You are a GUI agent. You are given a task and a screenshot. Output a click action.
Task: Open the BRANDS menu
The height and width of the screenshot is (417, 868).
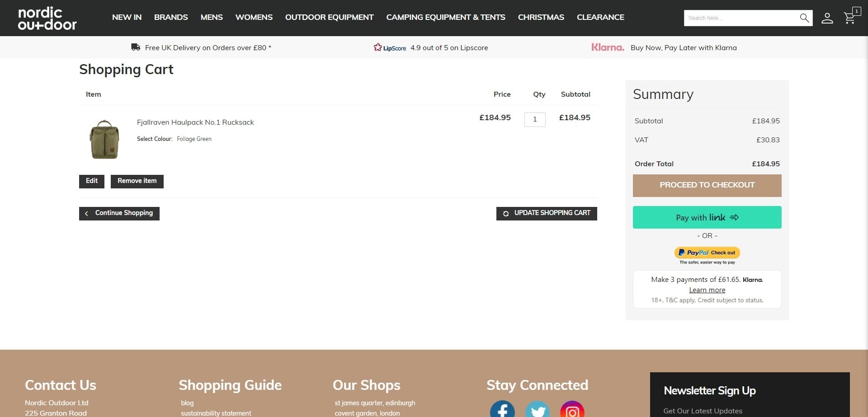tap(171, 17)
